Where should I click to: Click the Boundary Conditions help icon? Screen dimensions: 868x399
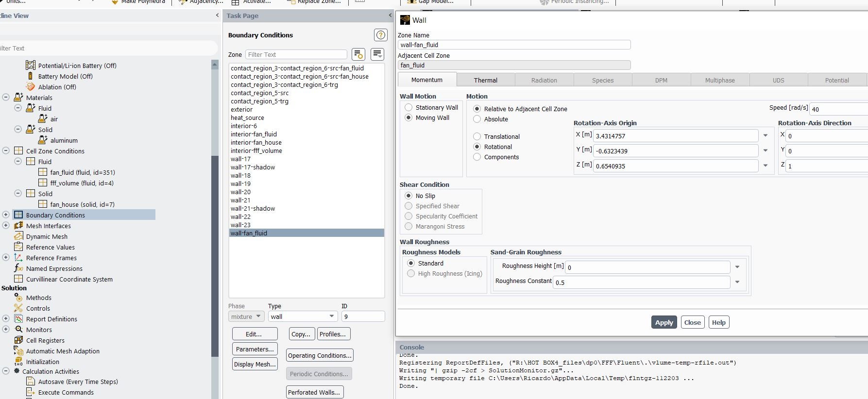click(380, 35)
